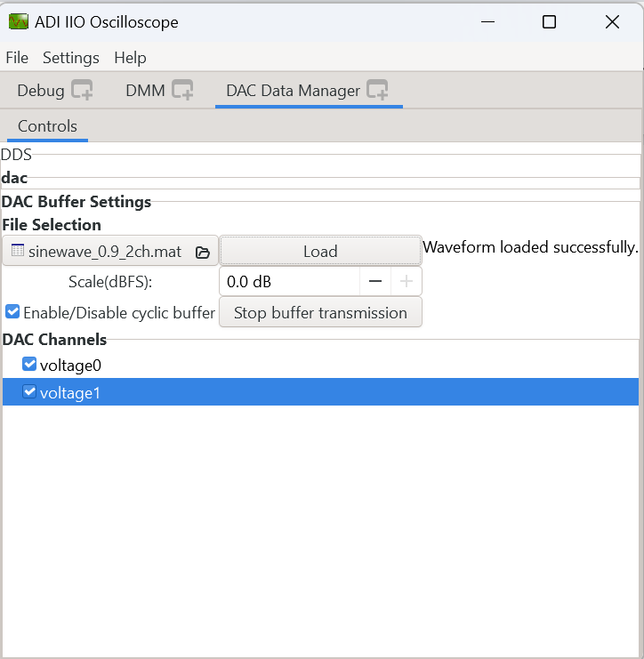Click the folder icon to browse waveform files
The image size is (644, 659).
(202, 253)
